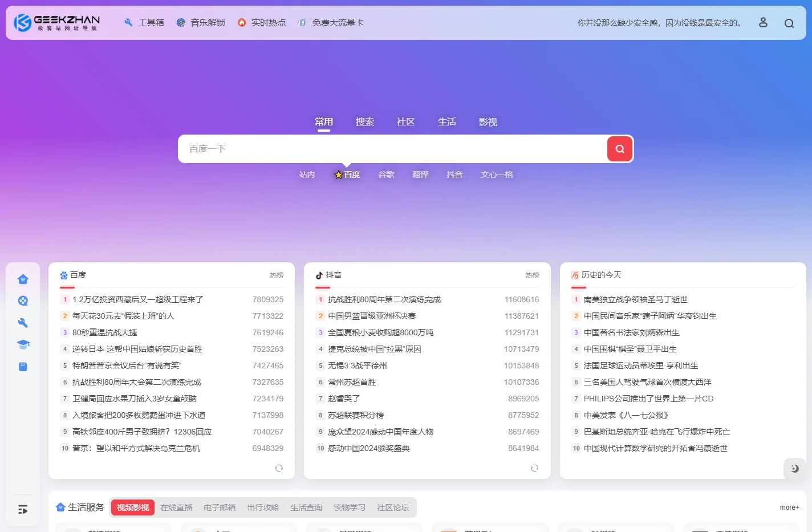Select the 搜索 search tab
The height and width of the screenshot is (532, 812).
365,122
